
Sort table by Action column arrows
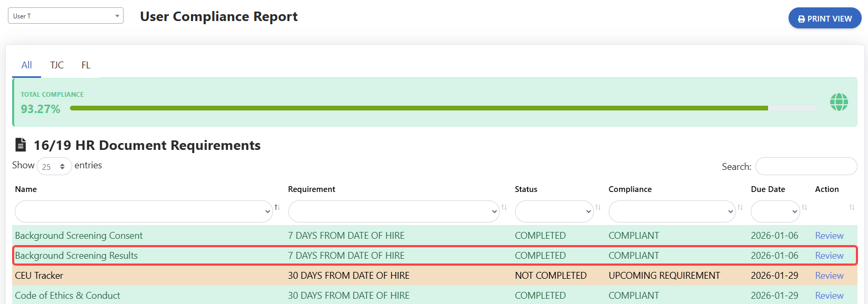852,207
